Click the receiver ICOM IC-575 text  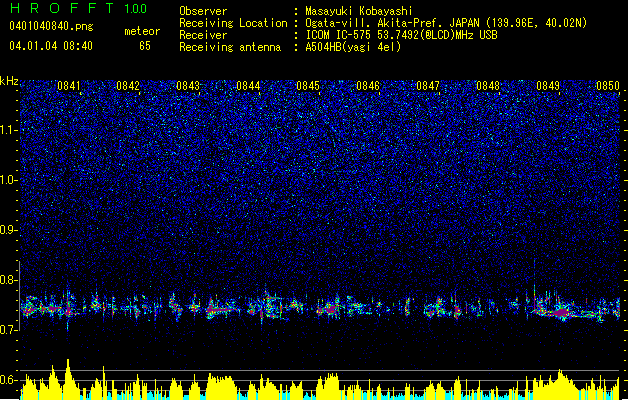[x=401, y=35]
